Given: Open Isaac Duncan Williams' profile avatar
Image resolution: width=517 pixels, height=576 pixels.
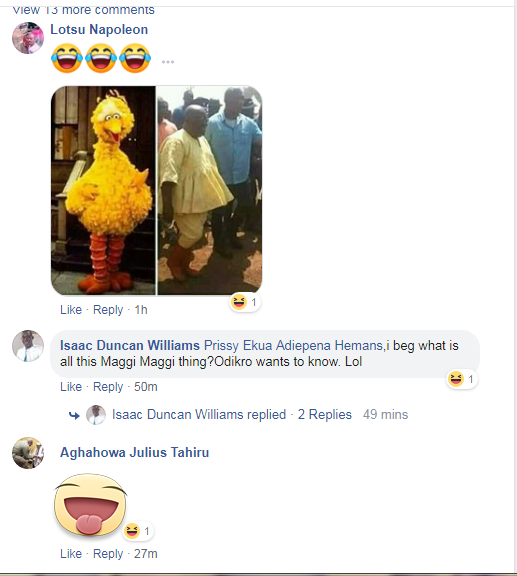Looking at the screenshot, I should click(x=28, y=346).
